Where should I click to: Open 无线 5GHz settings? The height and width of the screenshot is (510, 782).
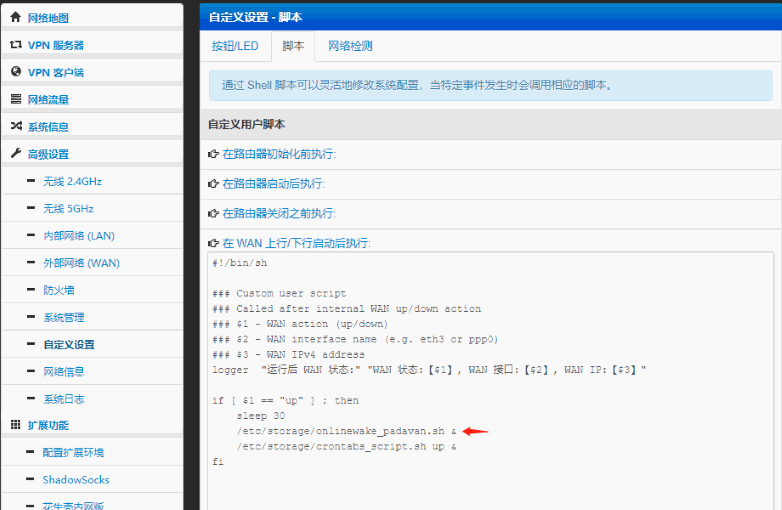tap(68, 208)
